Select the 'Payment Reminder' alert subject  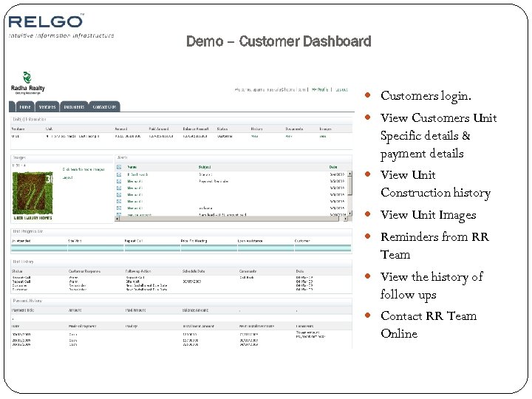[x=214, y=181]
